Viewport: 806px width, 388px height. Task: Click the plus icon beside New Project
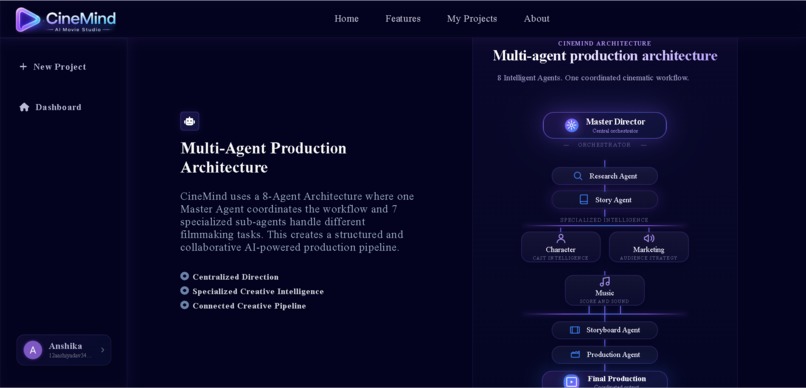point(23,66)
